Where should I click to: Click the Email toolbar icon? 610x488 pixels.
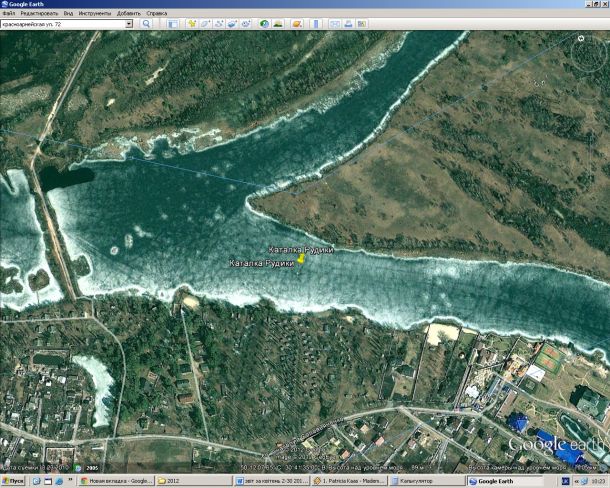(332, 23)
